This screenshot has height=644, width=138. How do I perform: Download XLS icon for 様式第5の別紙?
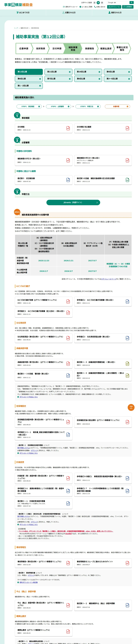[x=127, y=180]
